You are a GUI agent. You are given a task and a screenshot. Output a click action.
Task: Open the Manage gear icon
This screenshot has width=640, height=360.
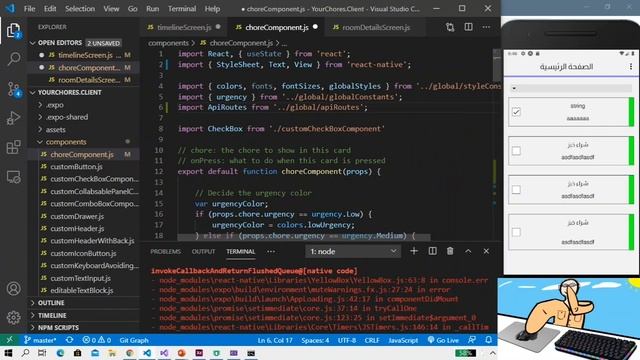13,317
